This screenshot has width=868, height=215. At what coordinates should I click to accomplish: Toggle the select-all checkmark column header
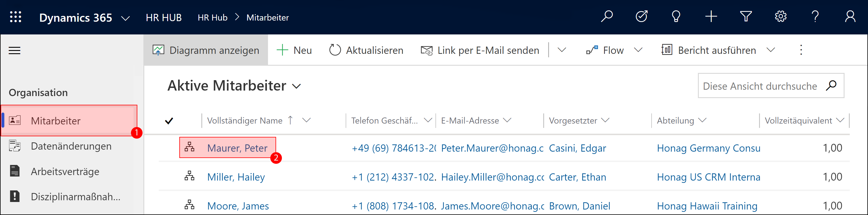(x=169, y=121)
